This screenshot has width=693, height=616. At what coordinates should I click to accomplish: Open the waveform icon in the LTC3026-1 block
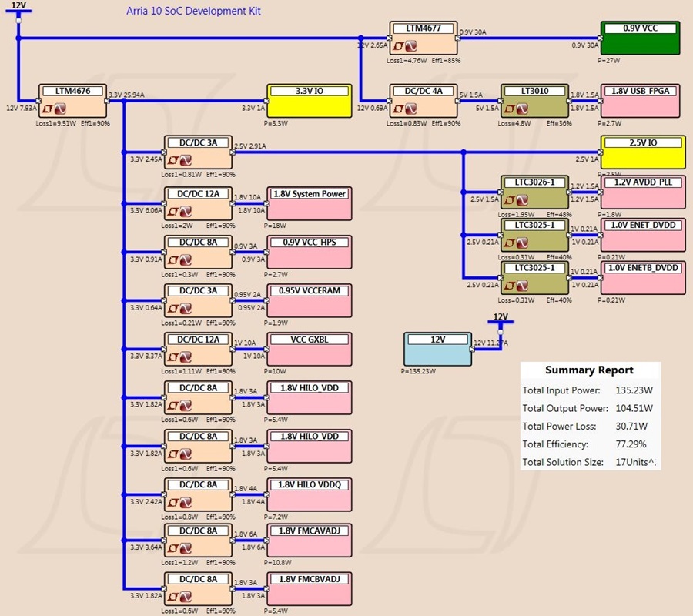click(522, 201)
